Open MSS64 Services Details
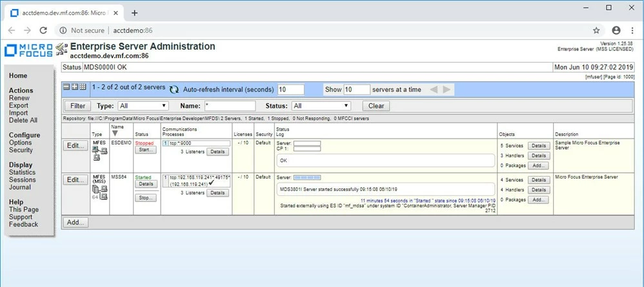 click(539, 180)
